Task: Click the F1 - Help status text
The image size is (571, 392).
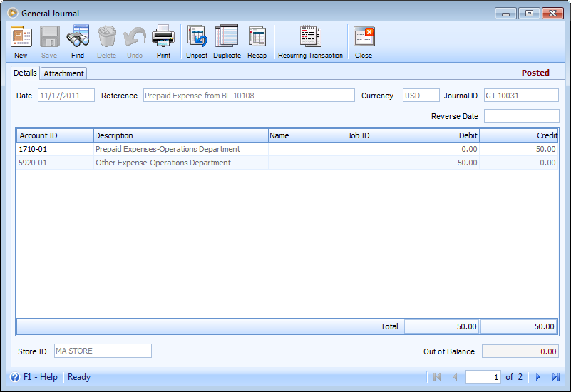Action: (x=41, y=377)
